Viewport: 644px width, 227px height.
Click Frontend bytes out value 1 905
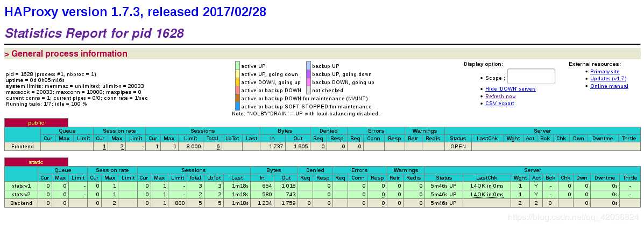pos(301,146)
